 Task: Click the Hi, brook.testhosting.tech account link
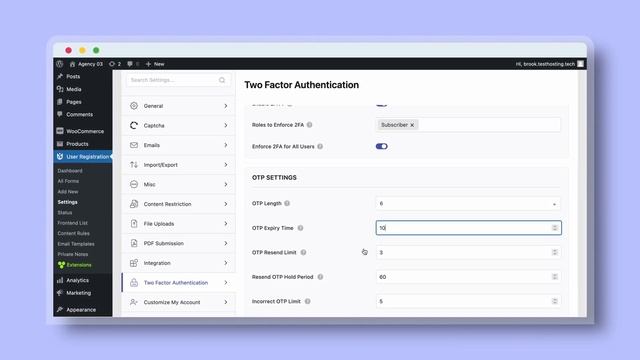[545, 64]
